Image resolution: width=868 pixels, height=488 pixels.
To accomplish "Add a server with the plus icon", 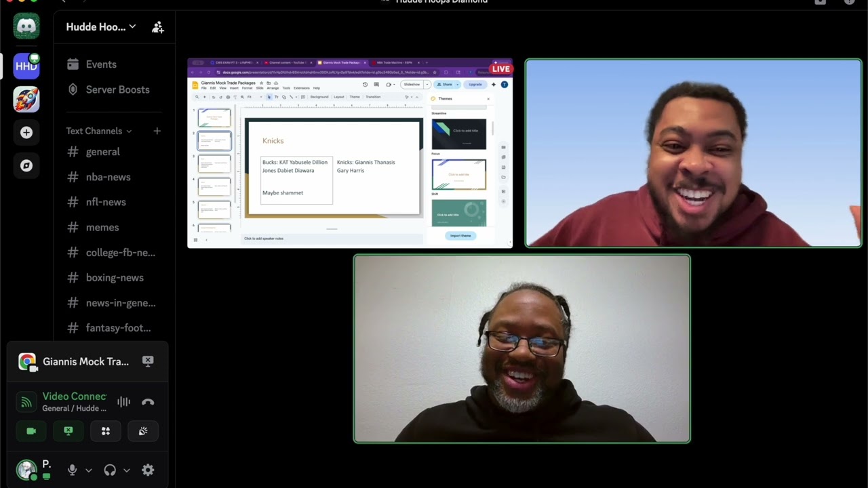I will pos(26,133).
